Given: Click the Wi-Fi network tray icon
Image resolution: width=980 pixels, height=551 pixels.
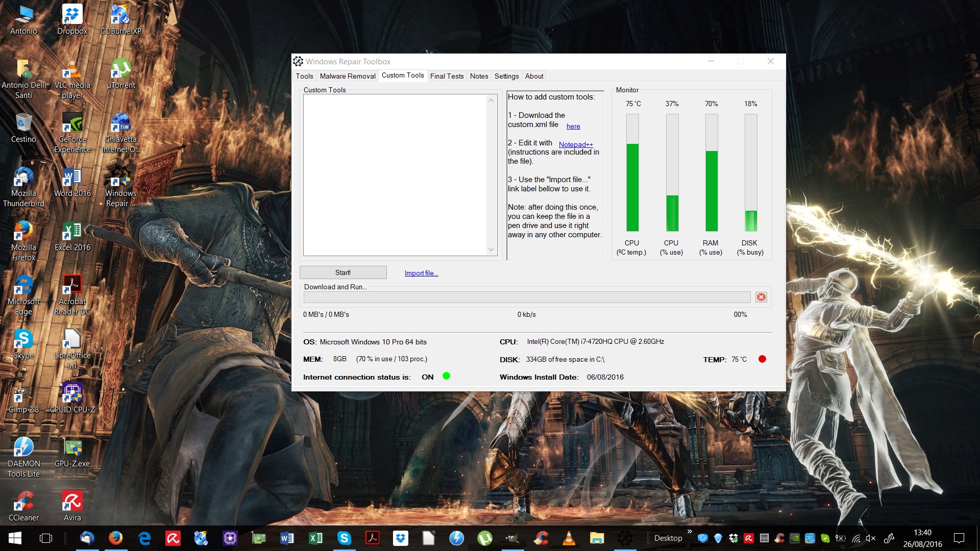Looking at the screenshot, I should [x=856, y=538].
